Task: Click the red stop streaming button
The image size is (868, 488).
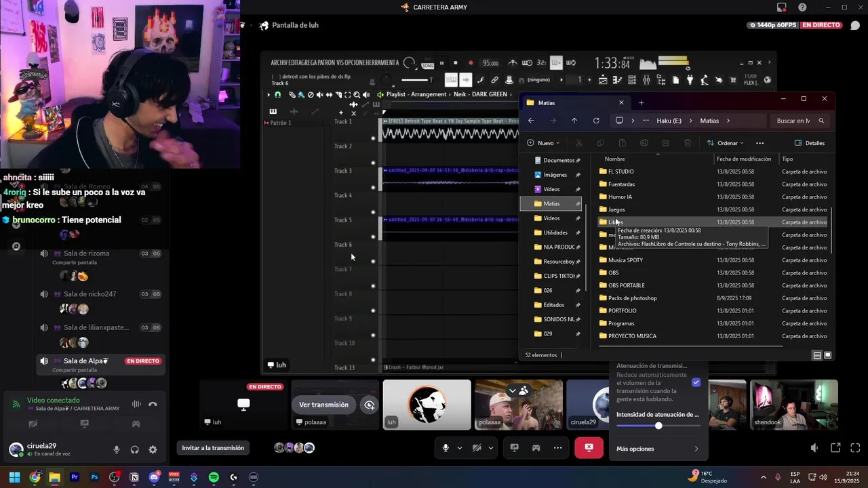Action: point(589,447)
